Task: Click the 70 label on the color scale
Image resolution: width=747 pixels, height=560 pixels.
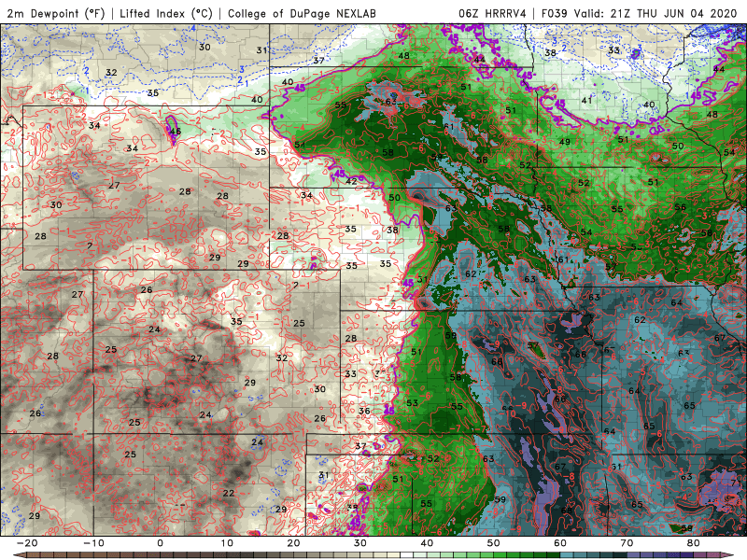Action: [627, 543]
